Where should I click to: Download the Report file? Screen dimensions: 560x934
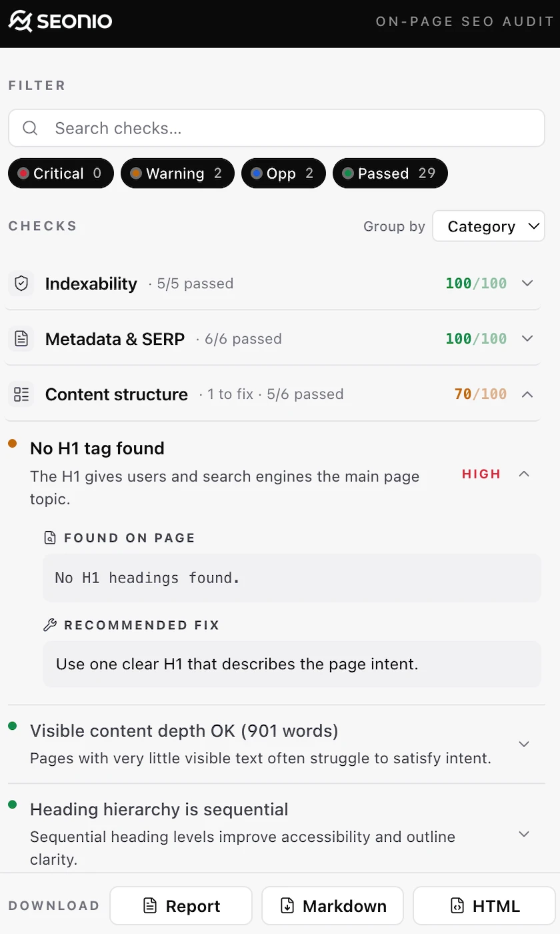(181, 906)
